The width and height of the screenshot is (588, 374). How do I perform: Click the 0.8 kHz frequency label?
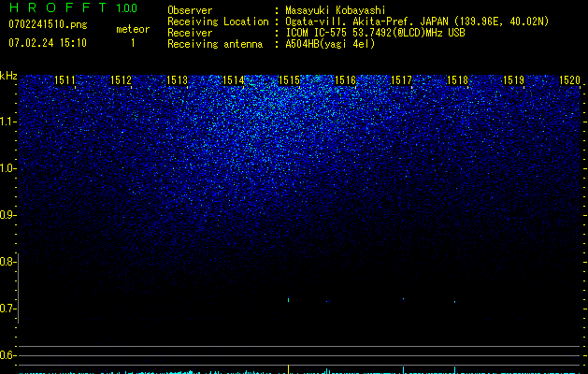click(x=7, y=262)
